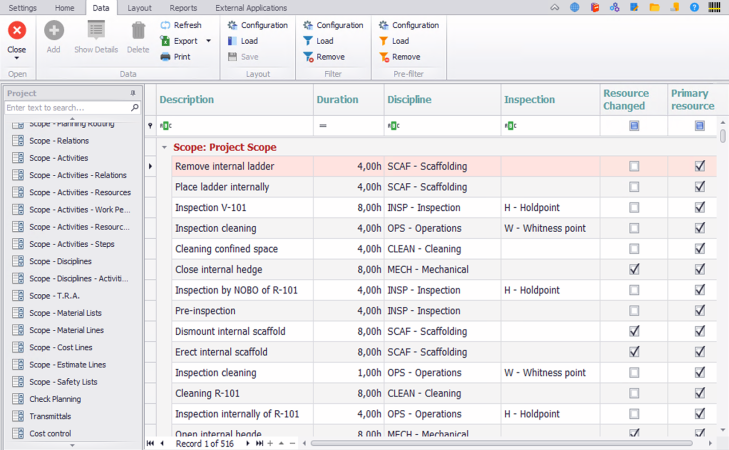Remove the Pre-filter using its icon
Screen dimensions: 729x450
[384, 57]
